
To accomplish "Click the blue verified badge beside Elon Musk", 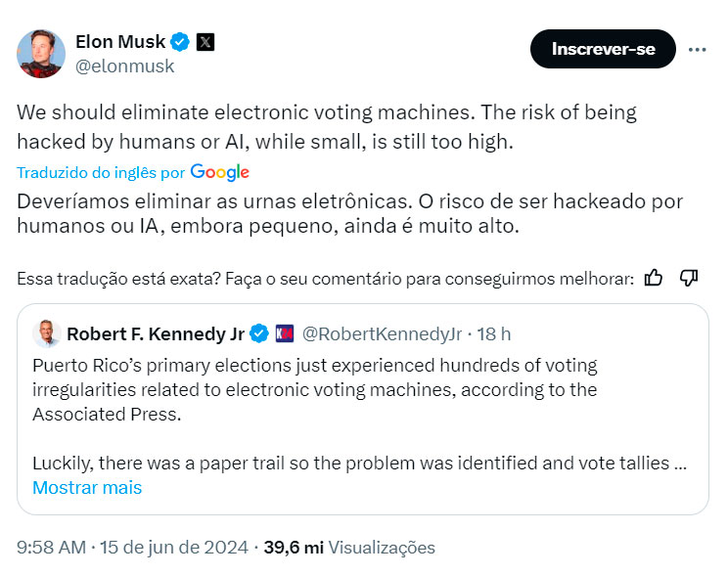I will coord(181,42).
